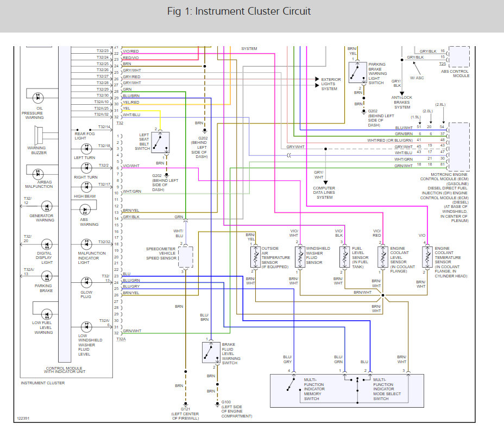Viewport: 504px width, 437px height.
Task: Click the 'COMPUTER DATA LINES SYSTEM' label
Action: click(x=324, y=193)
